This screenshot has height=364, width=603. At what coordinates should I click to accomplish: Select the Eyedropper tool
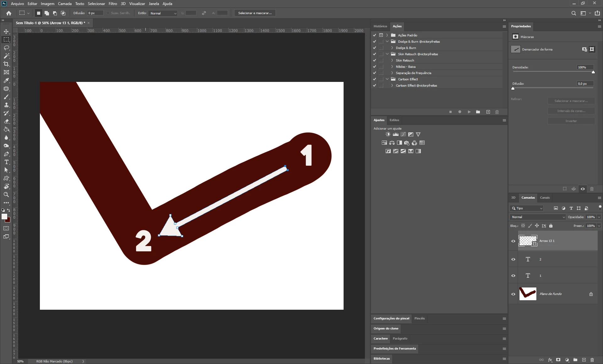[x=6, y=80]
